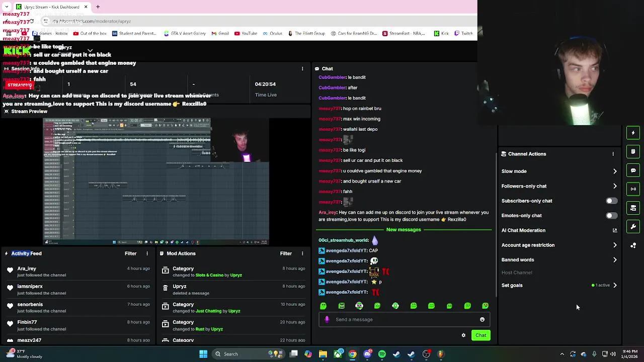Open Activity Feed Filter
This screenshot has height=362, width=644.
tap(130, 253)
